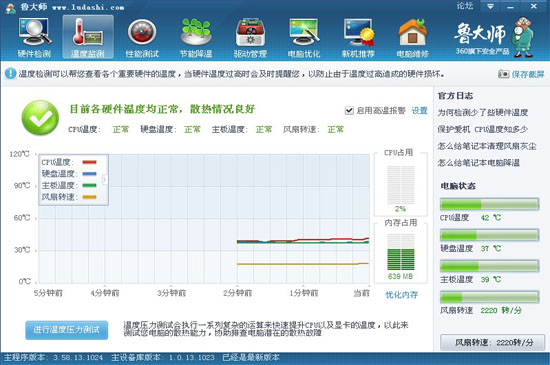550x365 pixels.
Task: Click the 风扇转速 2220转/分 button
Action: click(492, 342)
